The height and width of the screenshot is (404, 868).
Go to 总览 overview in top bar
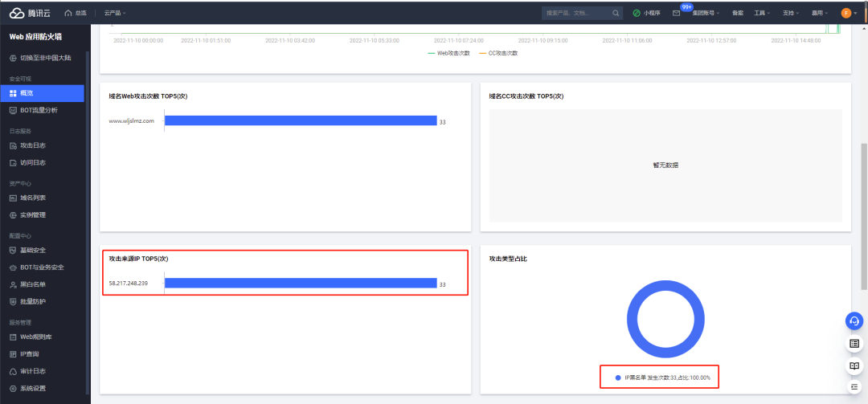[76, 13]
